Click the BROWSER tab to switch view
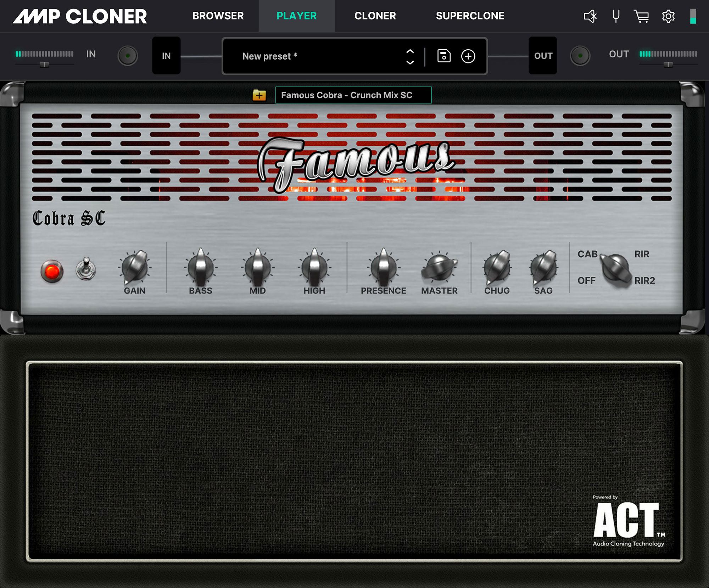 pos(218,15)
